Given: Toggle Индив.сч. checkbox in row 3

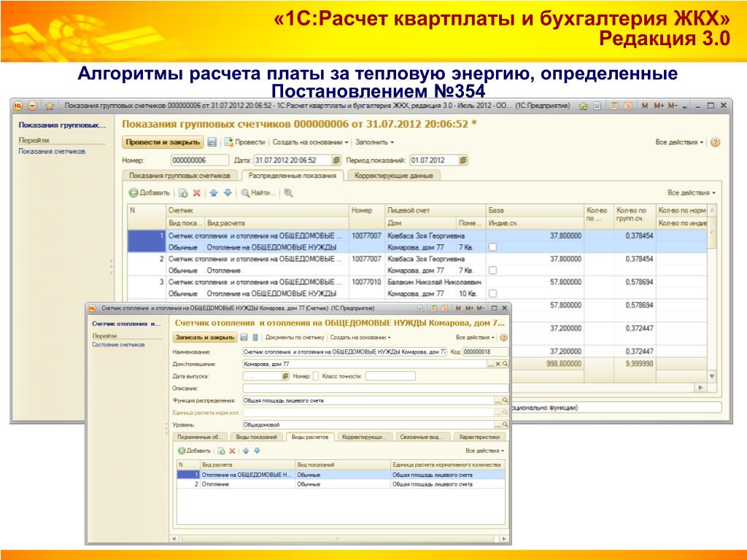Looking at the screenshot, I should (x=492, y=293).
